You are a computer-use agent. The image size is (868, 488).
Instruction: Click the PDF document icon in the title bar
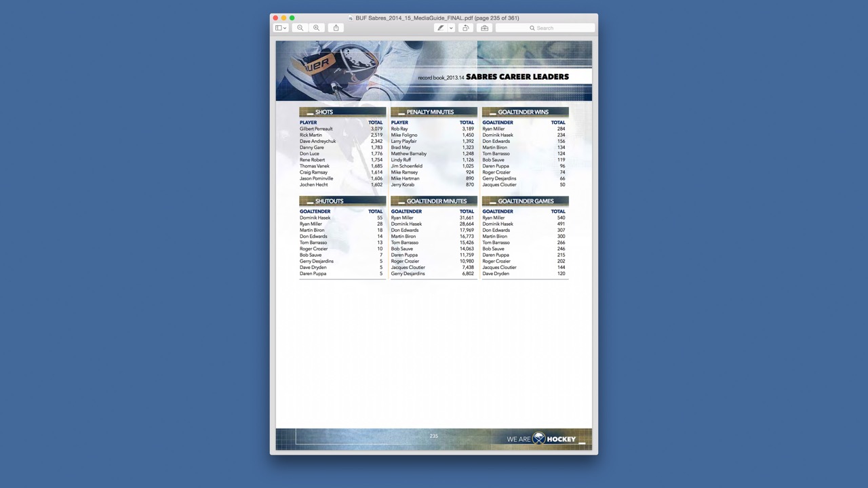tap(351, 18)
